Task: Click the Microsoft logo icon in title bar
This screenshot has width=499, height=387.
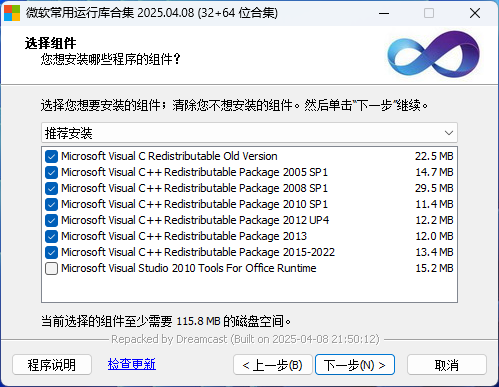Action: click(x=12, y=13)
